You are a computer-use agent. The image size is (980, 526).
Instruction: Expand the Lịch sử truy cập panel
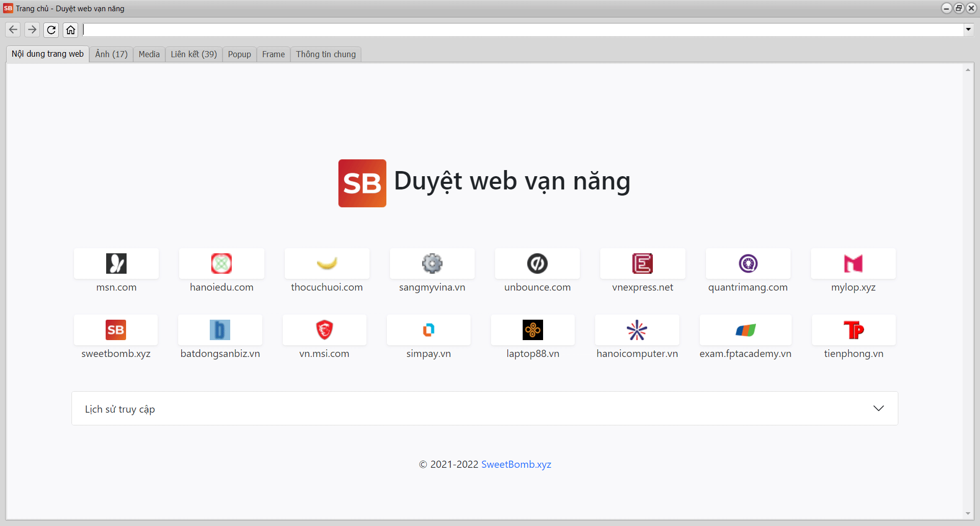878,409
